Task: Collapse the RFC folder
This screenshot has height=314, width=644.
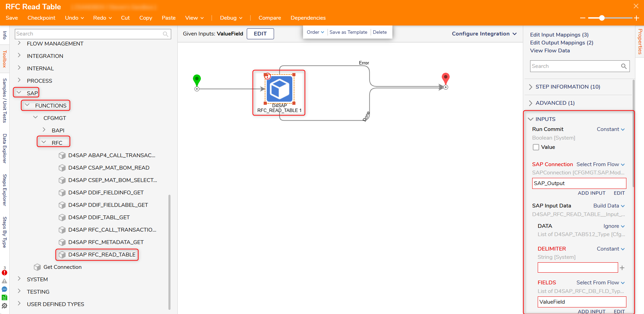Action: 44,142
